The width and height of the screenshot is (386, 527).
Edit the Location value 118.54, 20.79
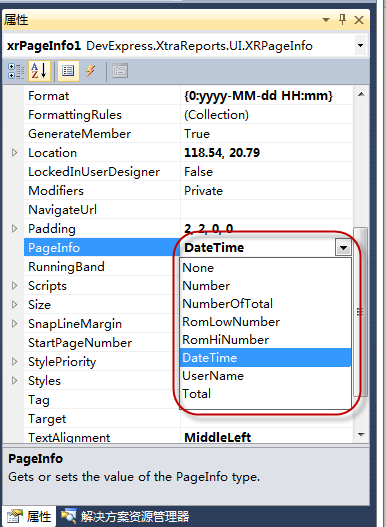(x=266, y=153)
